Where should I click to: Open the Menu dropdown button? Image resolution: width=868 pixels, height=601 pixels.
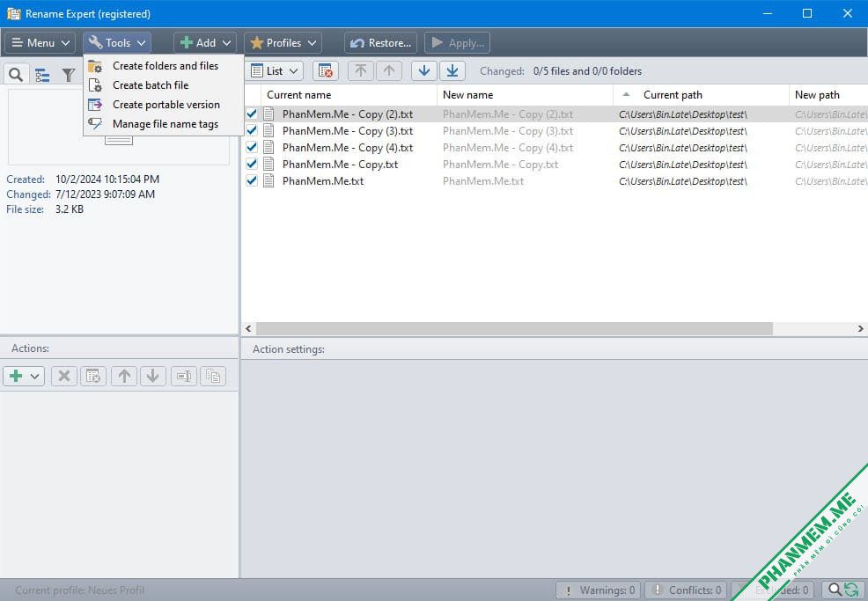pos(40,42)
